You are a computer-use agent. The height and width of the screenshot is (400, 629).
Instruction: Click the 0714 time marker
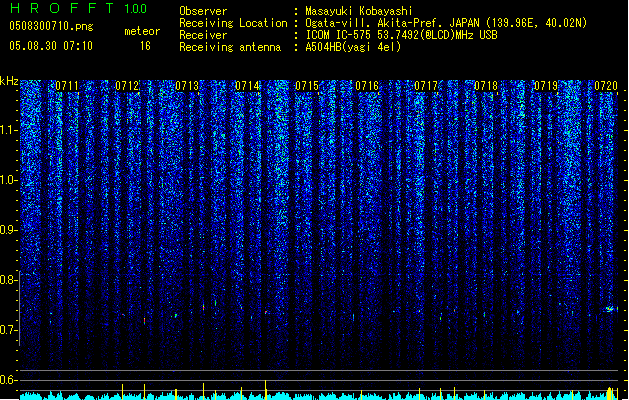[247, 86]
